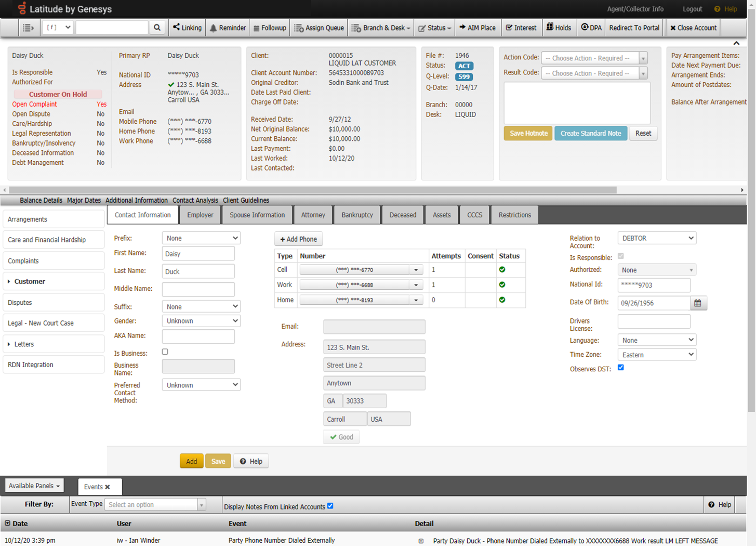756x546 pixels.
Task: Open the Date Of Birth calendar picker
Action: point(697,303)
